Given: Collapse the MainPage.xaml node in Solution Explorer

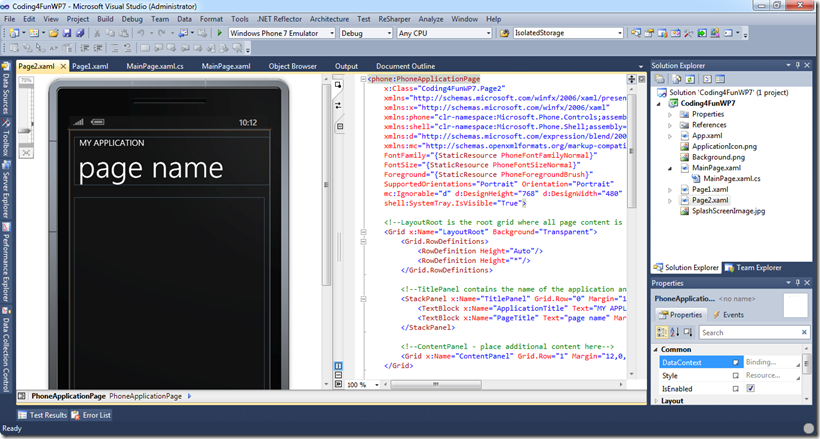Looking at the screenshot, I should [670, 168].
